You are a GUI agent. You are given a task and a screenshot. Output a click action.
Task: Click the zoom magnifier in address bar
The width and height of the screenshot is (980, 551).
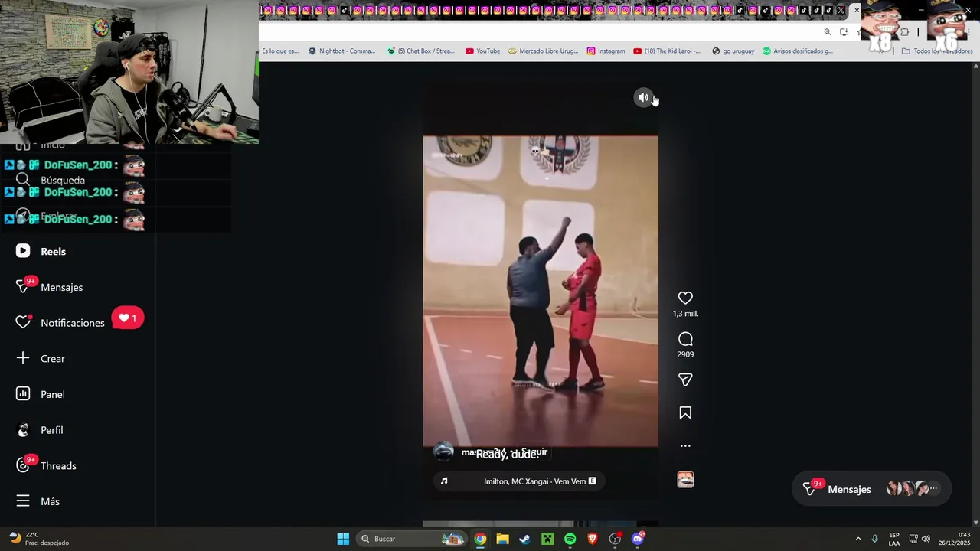(828, 32)
